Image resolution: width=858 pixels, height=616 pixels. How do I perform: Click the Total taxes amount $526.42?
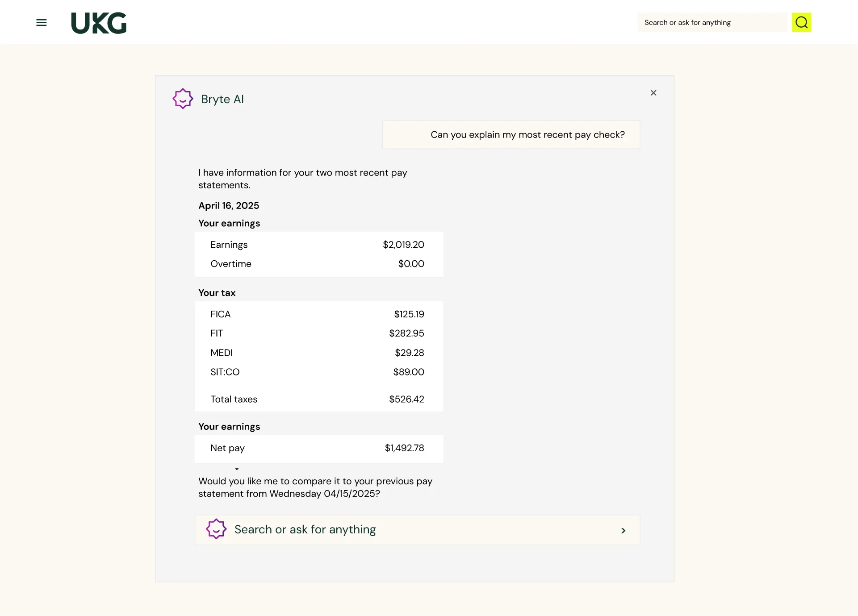pyautogui.click(x=406, y=399)
